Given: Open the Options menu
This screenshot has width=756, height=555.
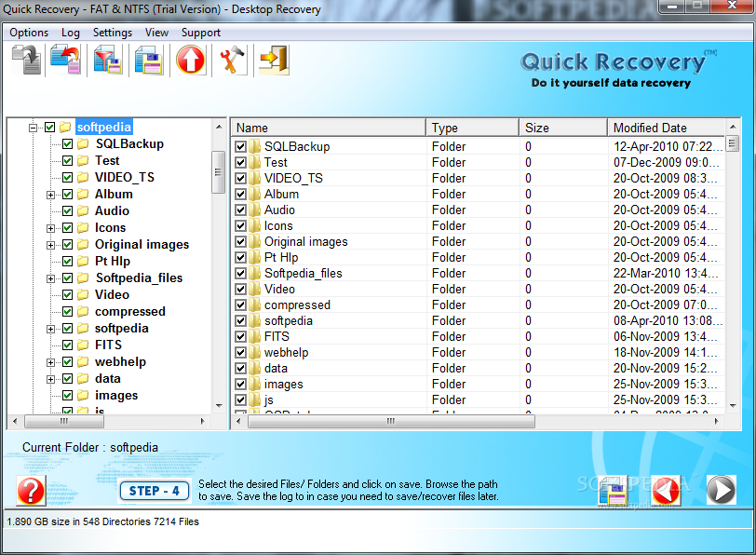Looking at the screenshot, I should click(x=29, y=33).
